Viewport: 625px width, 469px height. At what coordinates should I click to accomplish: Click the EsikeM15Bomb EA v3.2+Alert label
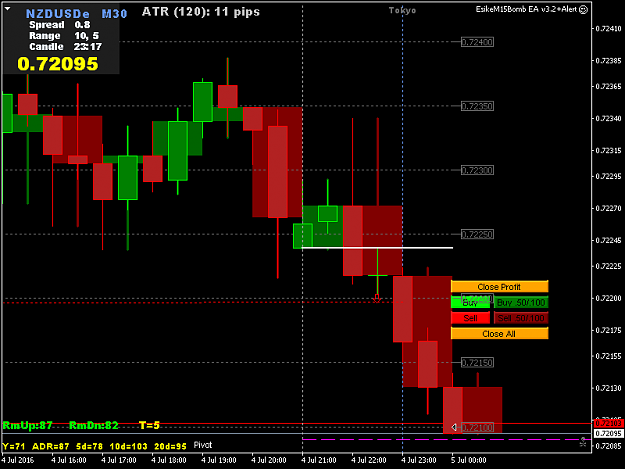526,9
